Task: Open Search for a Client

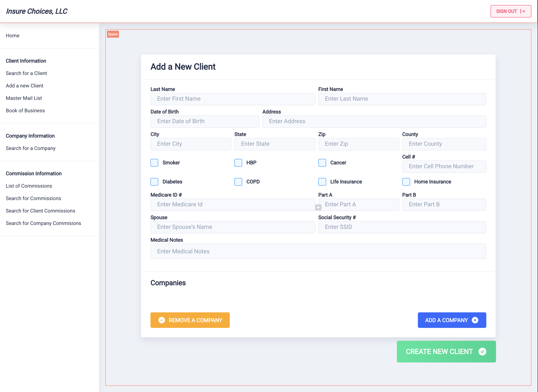Action: pos(26,73)
